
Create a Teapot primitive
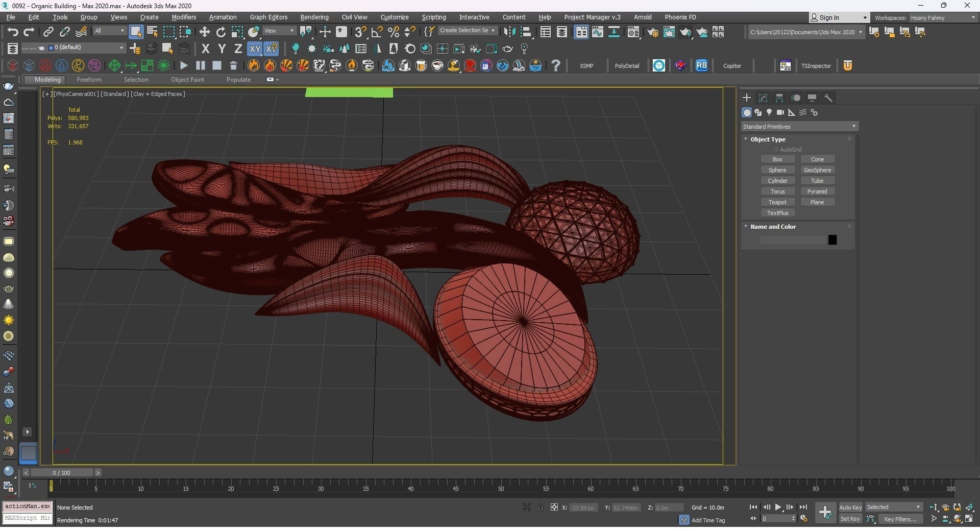click(x=777, y=202)
